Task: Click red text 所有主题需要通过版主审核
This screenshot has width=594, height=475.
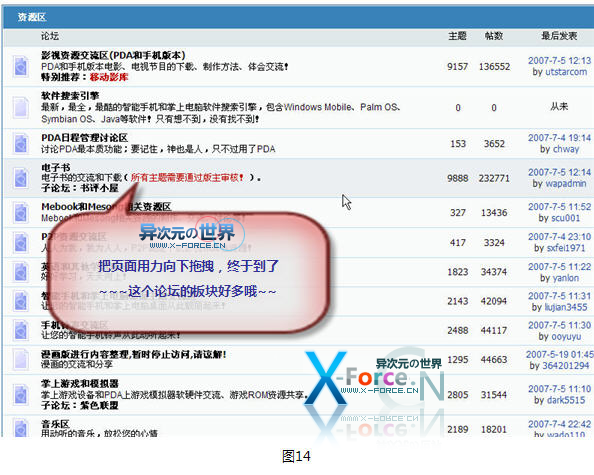Action: pos(187,177)
